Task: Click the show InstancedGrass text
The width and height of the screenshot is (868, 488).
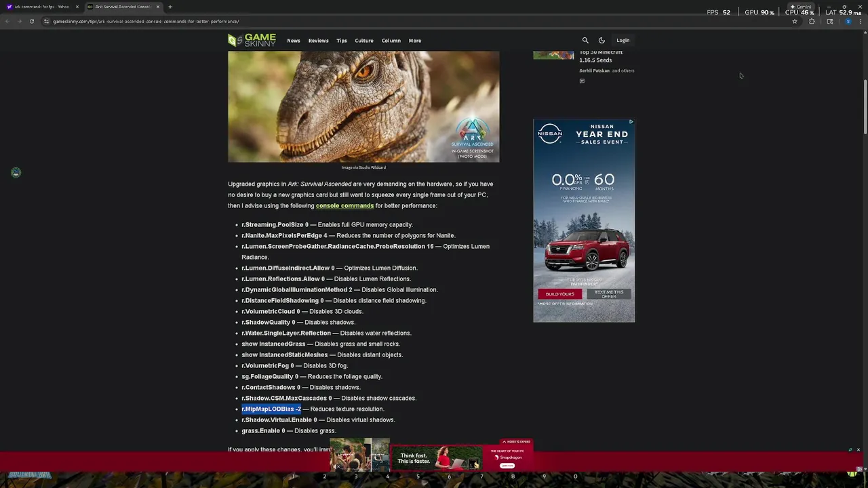Action: [273, 344]
